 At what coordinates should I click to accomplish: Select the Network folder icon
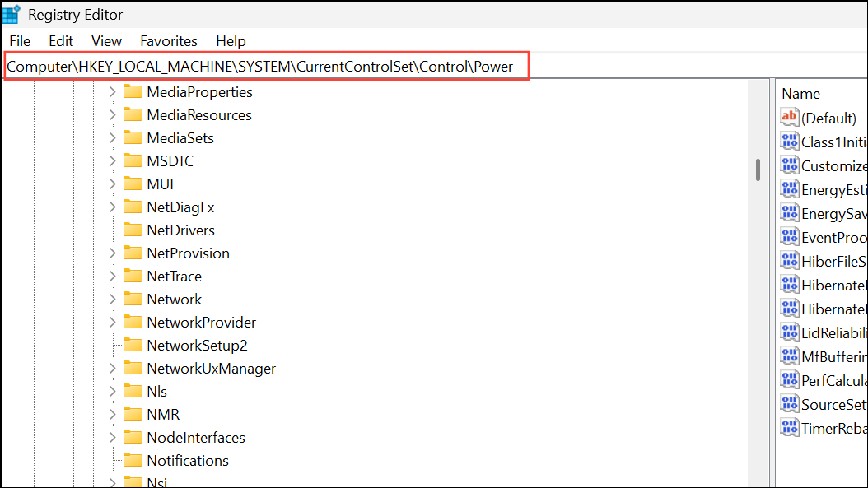[x=133, y=299]
